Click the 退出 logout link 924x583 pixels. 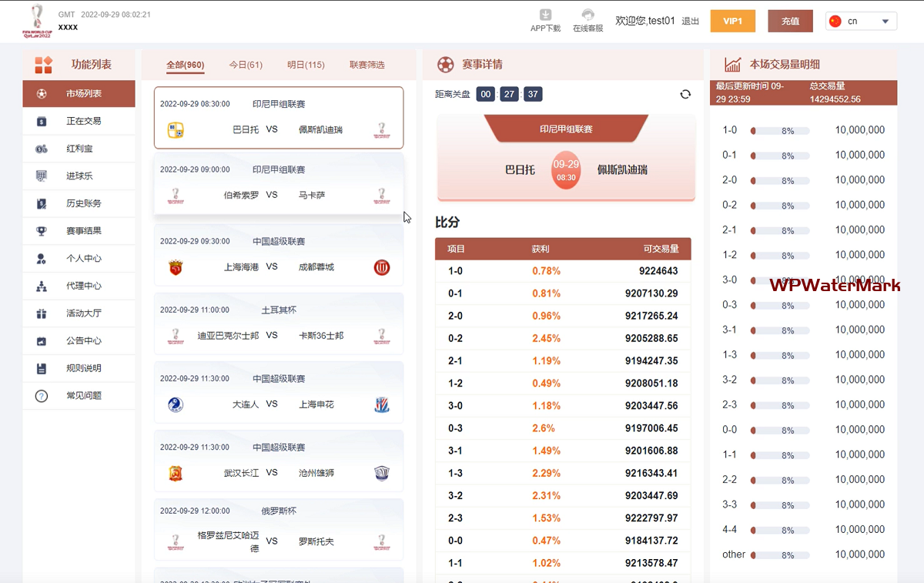pyautogui.click(x=690, y=22)
